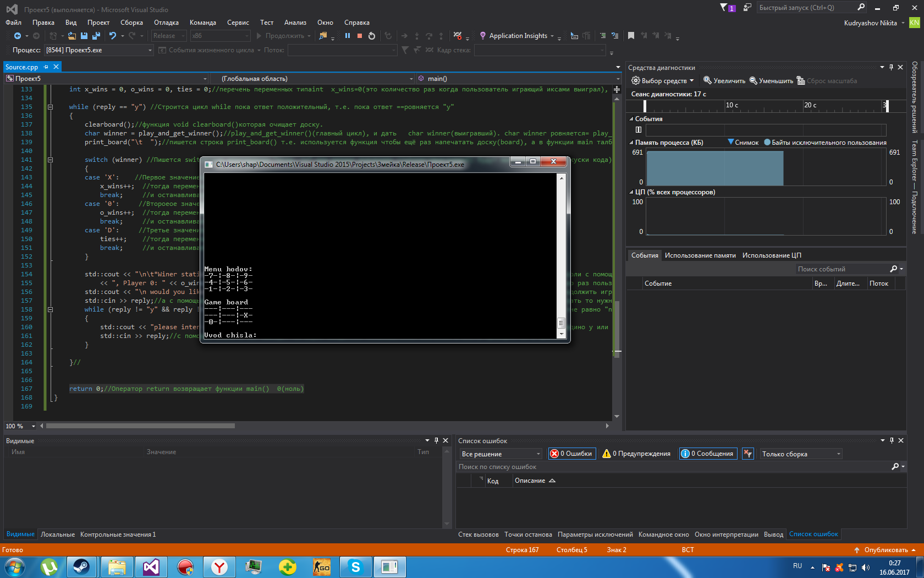Open the Файл menu

pyautogui.click(x=14, y=23)
